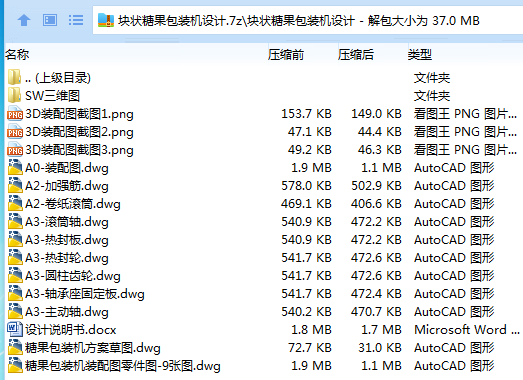Sort by the 名称 column header

[x=17, y=54]
